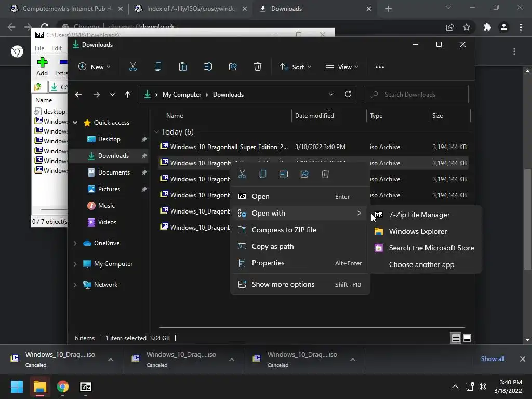Click the Add button in 7-Zip window

tap(42, 66)
